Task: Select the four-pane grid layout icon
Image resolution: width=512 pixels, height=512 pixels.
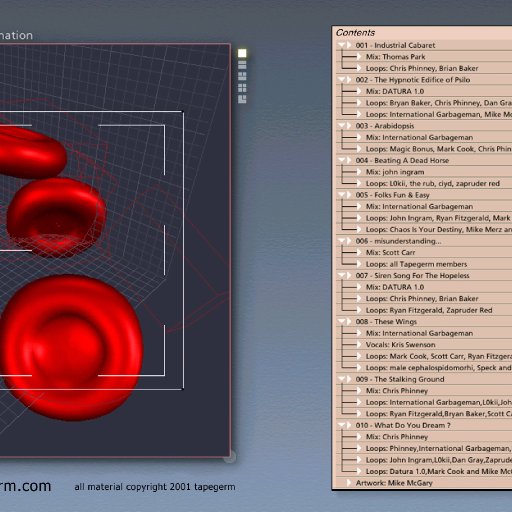Action: pos(242,88)
